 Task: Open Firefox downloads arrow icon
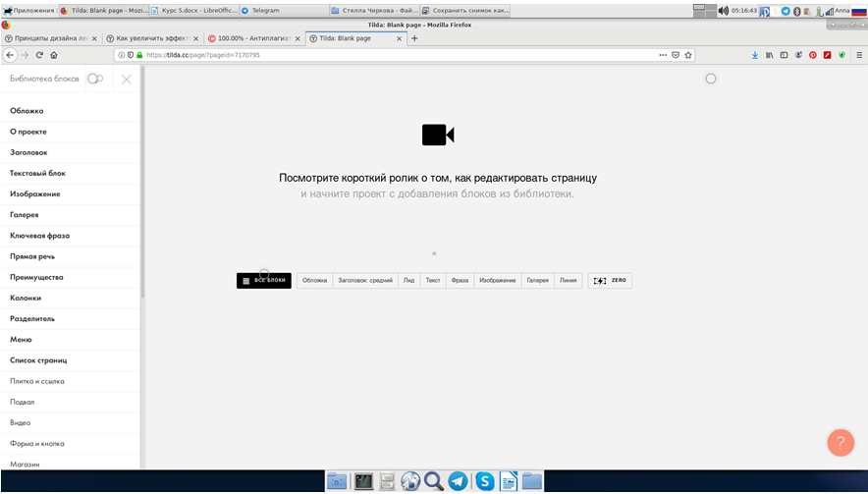755,55
